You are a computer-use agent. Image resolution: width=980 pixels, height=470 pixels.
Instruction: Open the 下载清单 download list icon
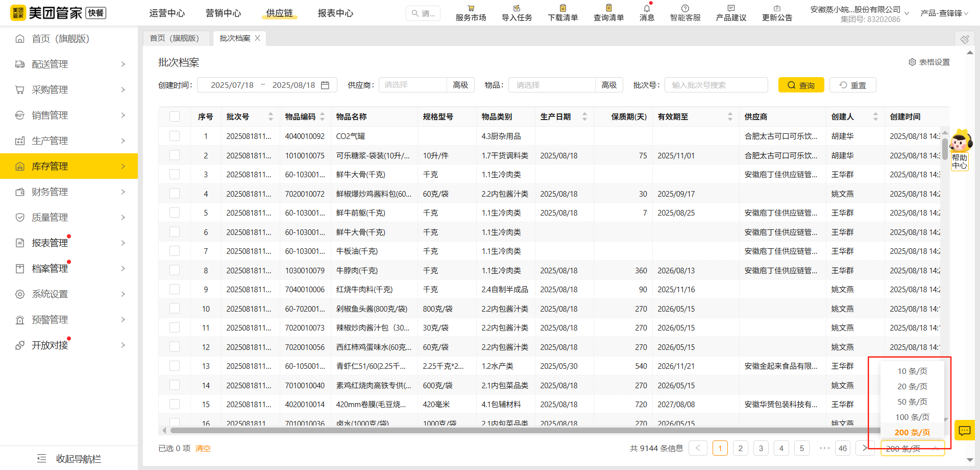561,12
